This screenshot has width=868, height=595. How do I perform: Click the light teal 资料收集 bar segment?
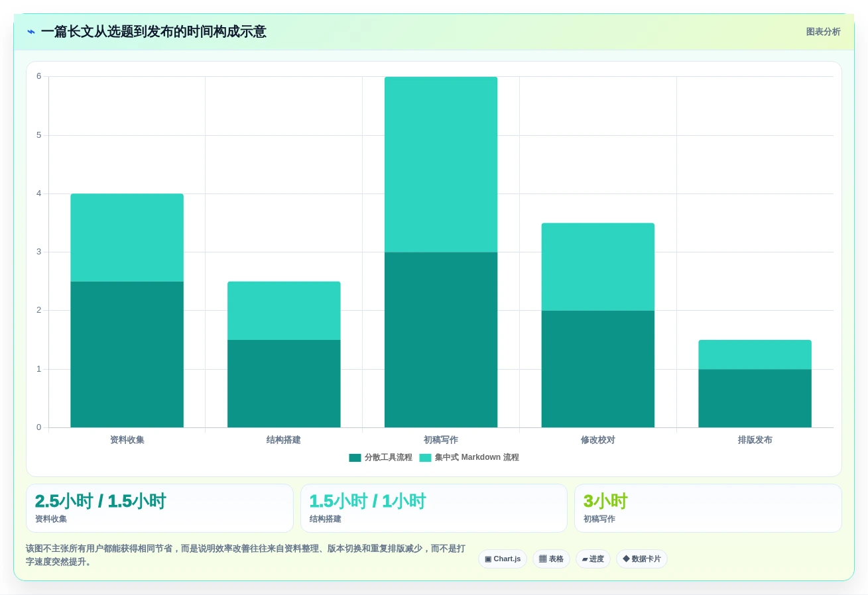127,238
